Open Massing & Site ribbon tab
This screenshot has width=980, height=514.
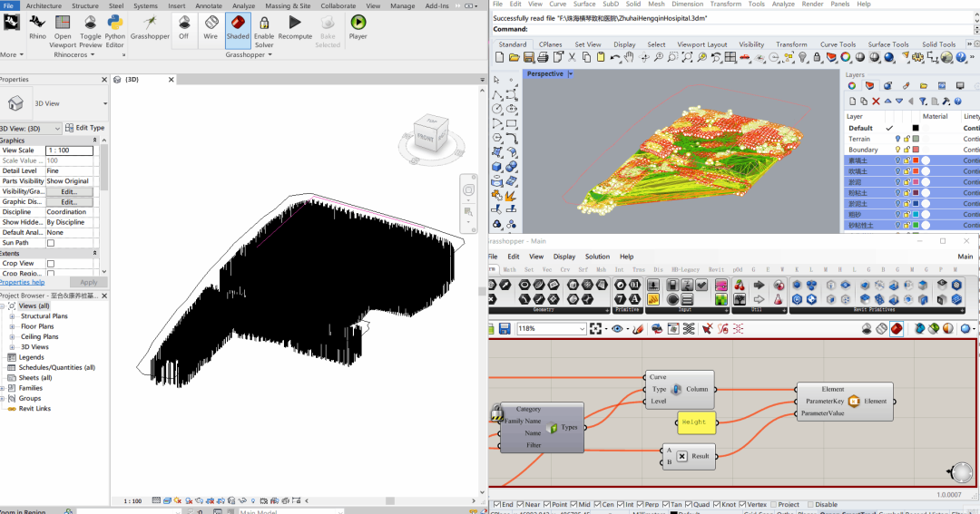click(x=289, y=5)
